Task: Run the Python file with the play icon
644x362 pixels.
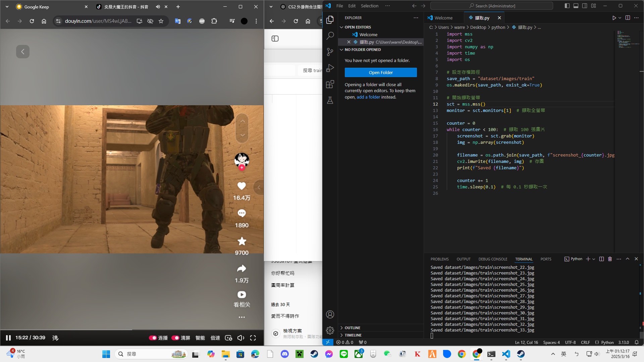Action: tap(614, 18)
